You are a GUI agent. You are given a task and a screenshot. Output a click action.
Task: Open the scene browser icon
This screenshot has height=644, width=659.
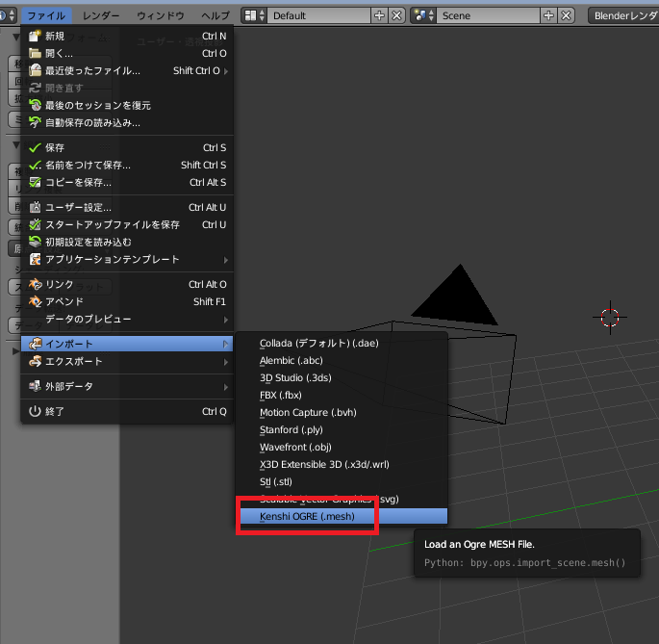tap(423, 16)
